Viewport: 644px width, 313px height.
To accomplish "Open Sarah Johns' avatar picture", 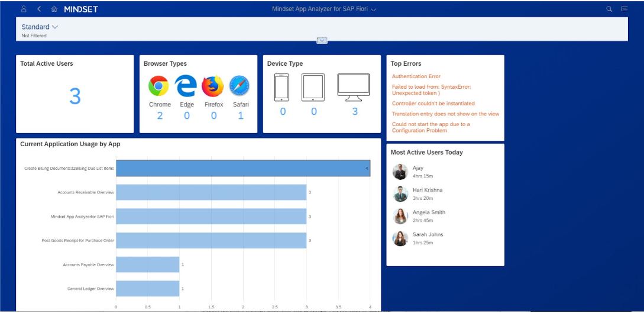I will [x=400, y=238].
